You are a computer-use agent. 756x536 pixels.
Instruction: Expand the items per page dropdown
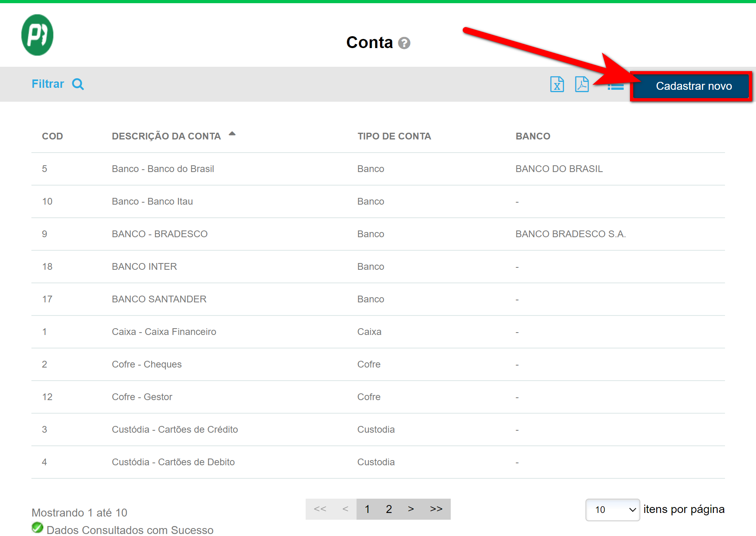click(612, 509)
